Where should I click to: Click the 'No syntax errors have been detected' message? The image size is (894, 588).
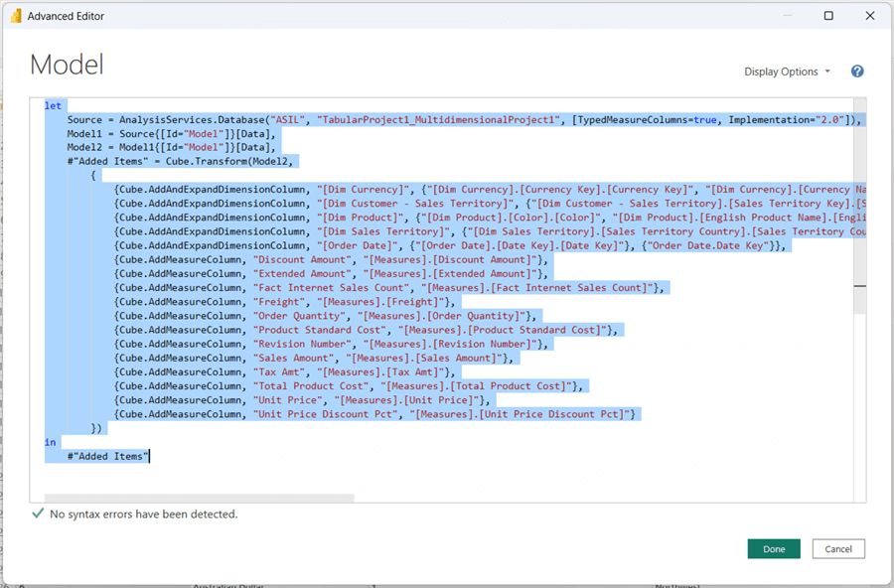tap(144, 514)
